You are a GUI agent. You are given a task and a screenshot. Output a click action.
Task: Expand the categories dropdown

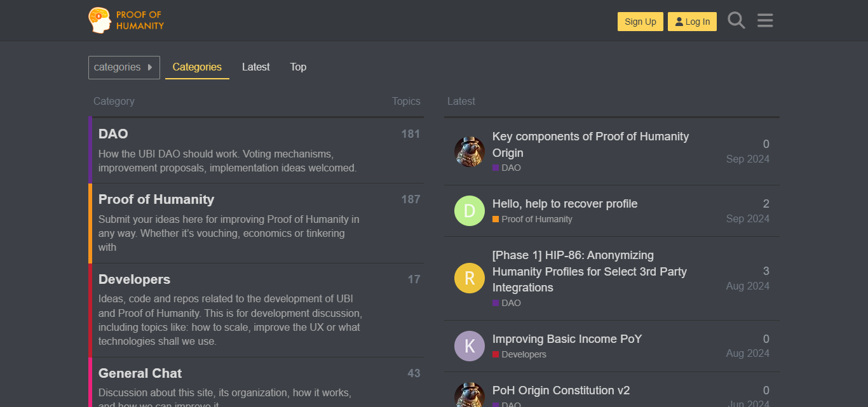pos(124,67)
